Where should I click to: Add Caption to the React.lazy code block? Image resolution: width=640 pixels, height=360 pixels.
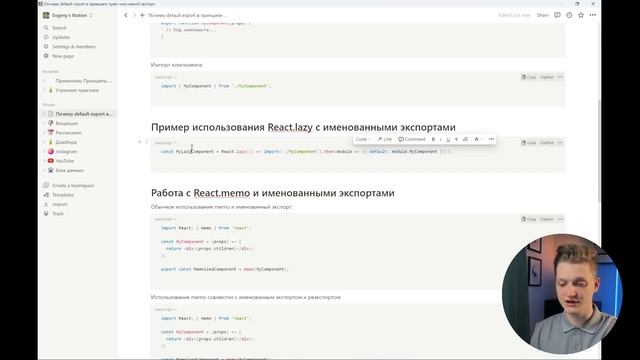pyautogui.click(x=547, y=142)
